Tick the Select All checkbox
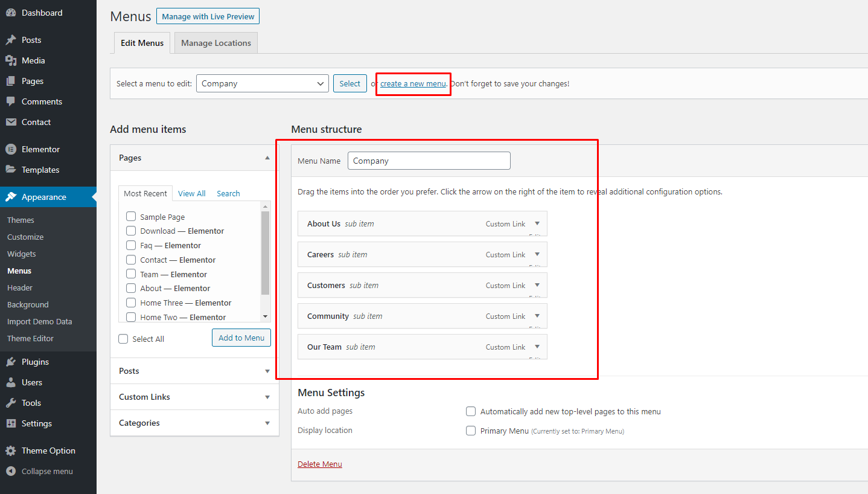The height and width of the screenshot is (494, 868). (123, 339)
